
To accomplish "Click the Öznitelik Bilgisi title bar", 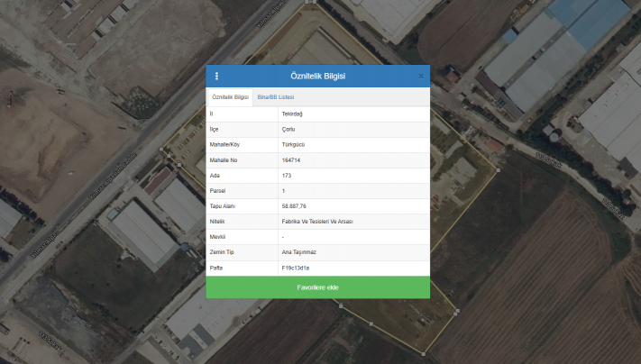I will [317, 76].
